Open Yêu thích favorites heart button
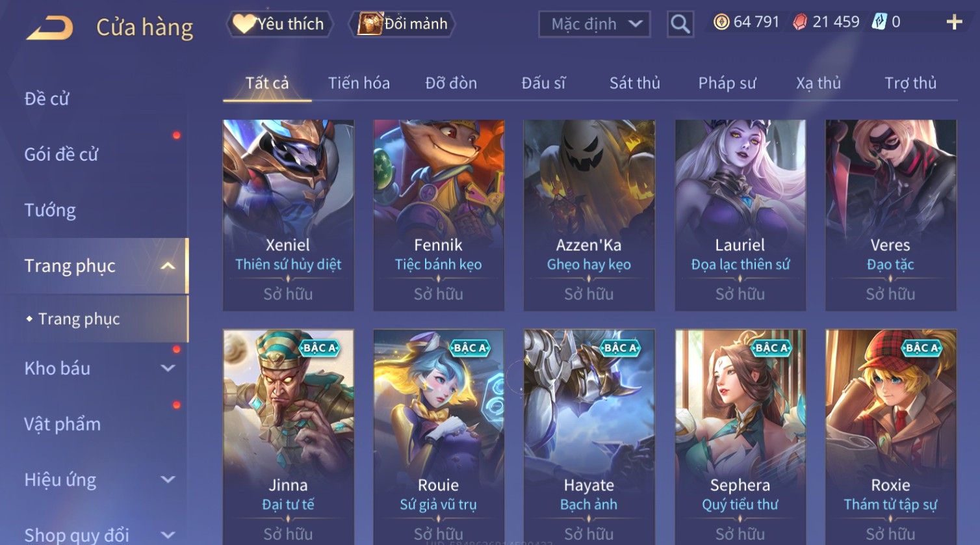Viewport: 980px width, 545px height. point(279,24)
